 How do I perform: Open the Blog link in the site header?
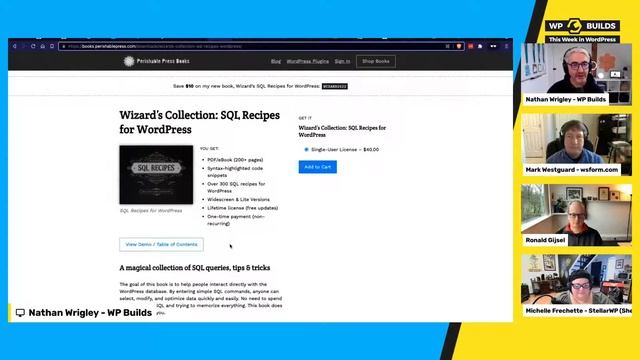[276, 61]
